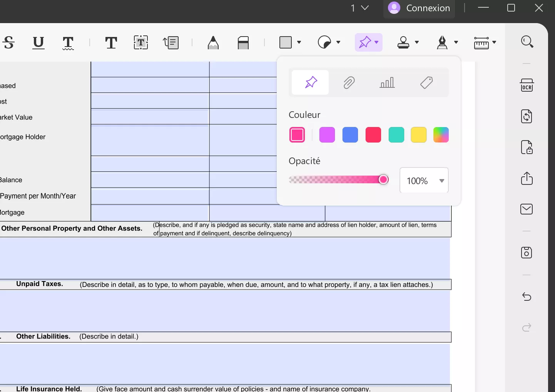Select the squiggly underline tool
The image size is (555, 392).
point(68,43)
